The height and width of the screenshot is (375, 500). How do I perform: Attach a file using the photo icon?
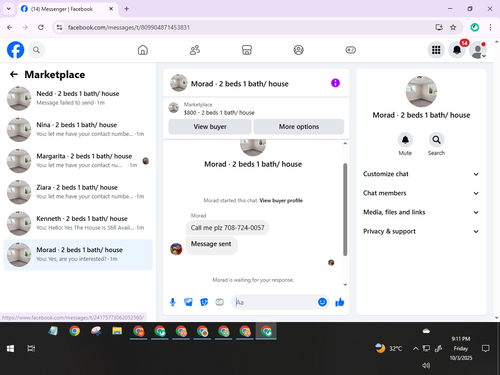[188, 302]
